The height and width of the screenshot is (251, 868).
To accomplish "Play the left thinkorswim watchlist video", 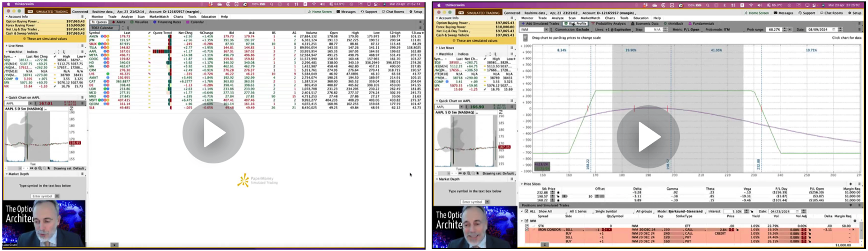I will (213, 133).
